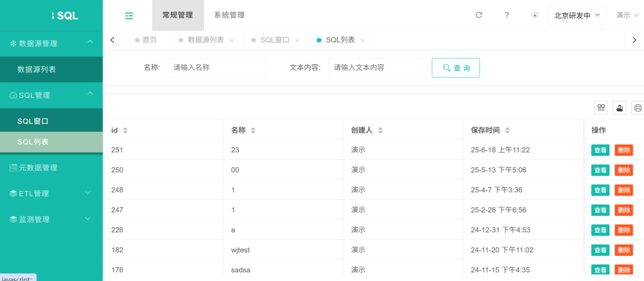Click 删除 for row id 251
Screen dimensions: 644x281
[624, 150]
